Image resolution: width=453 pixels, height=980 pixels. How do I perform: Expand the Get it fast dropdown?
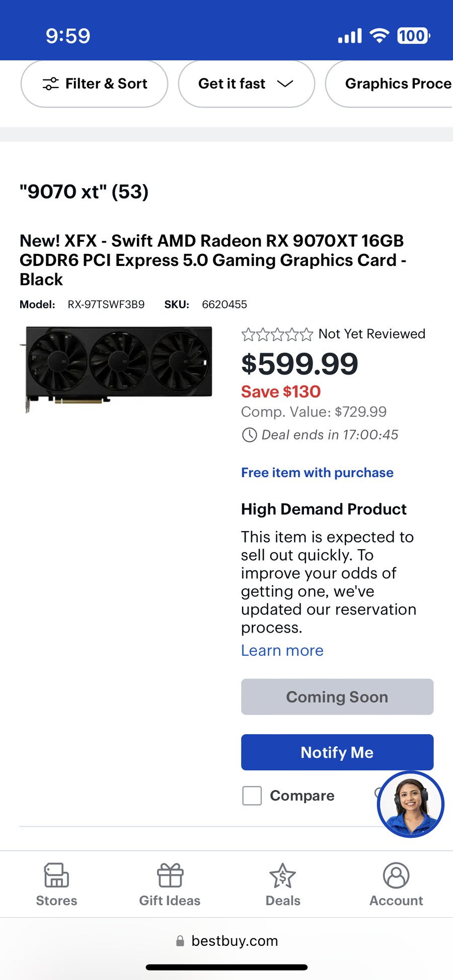(246, 83)
